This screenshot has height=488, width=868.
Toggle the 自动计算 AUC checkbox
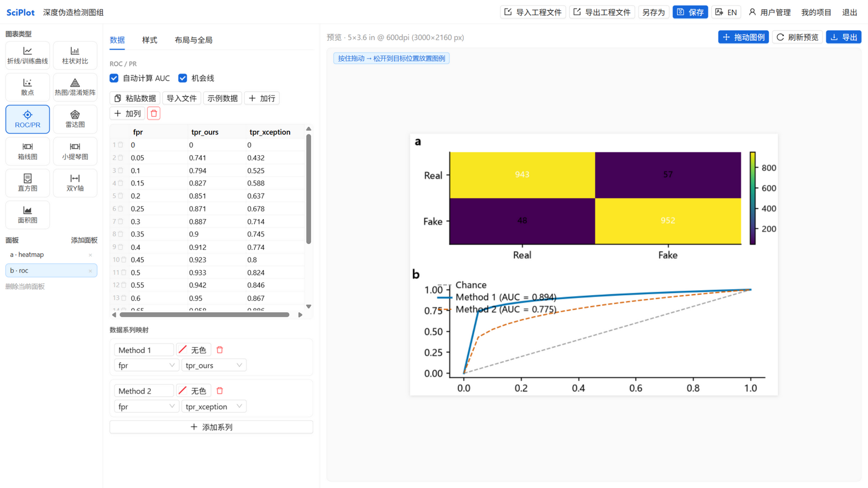[x=114, y=78]
